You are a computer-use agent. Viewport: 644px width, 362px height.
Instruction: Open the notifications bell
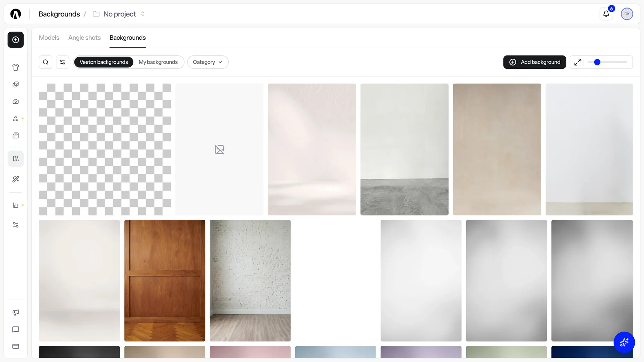606,14
